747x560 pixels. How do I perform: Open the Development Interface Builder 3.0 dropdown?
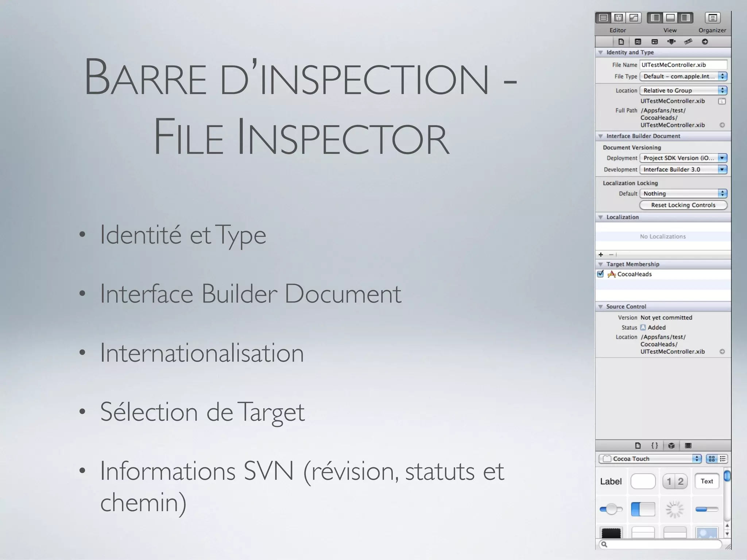[x=683, y=170]
